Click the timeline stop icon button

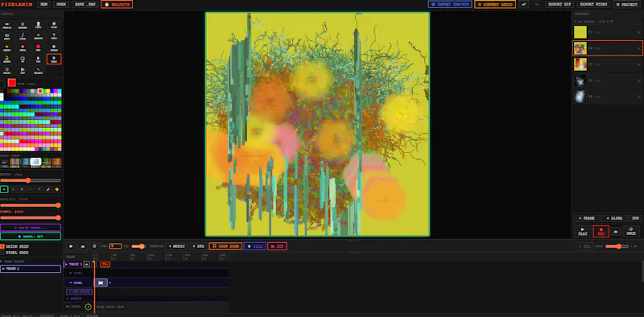point(83,246)
